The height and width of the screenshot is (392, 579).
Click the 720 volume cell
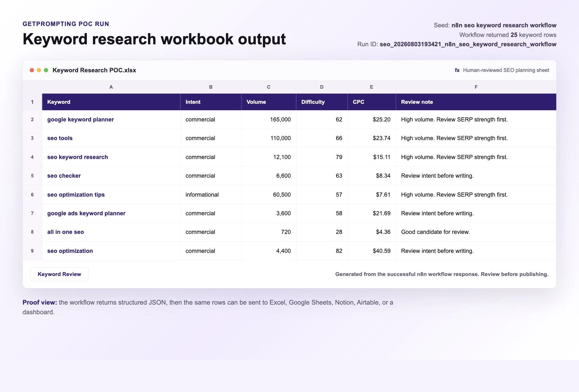(x=269, y=232)
